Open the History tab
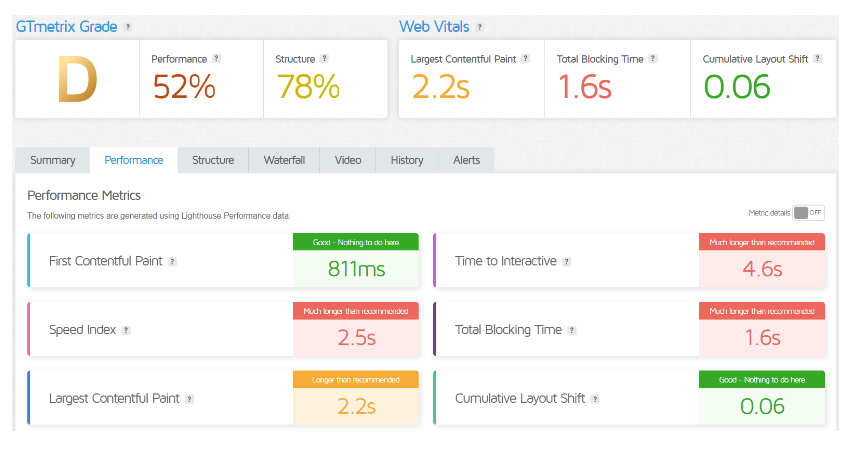 click(x=407, y=160)
